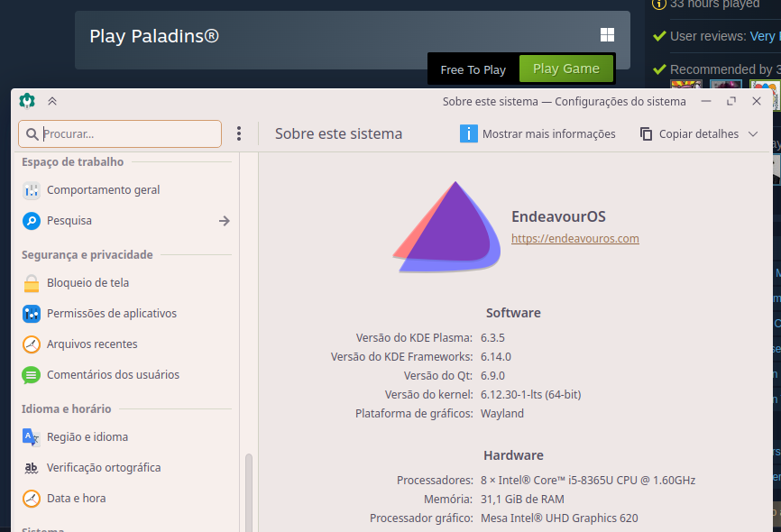
Task: Select the processor value 'i5-8365U CPU @ 1.60GHz'
Action: coord(632,481)
